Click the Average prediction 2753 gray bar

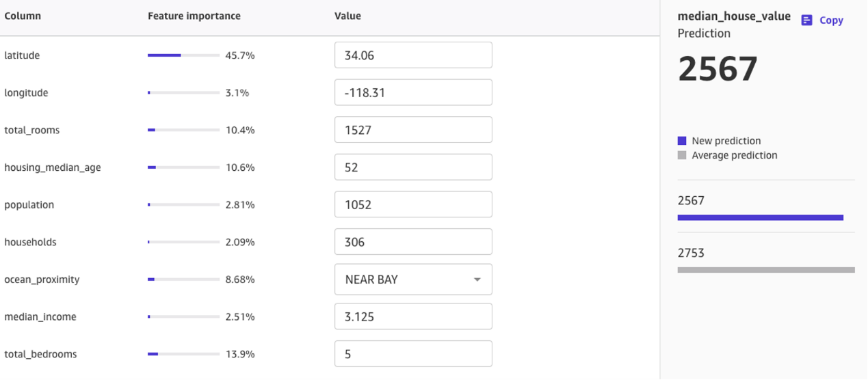[x=766, y=270]
